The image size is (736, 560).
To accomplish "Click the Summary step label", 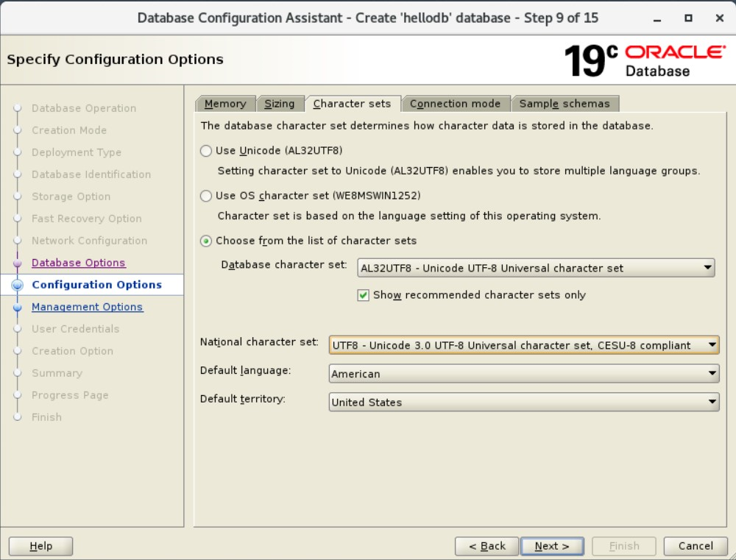I will pyautogui.click(x=57, y=373).
